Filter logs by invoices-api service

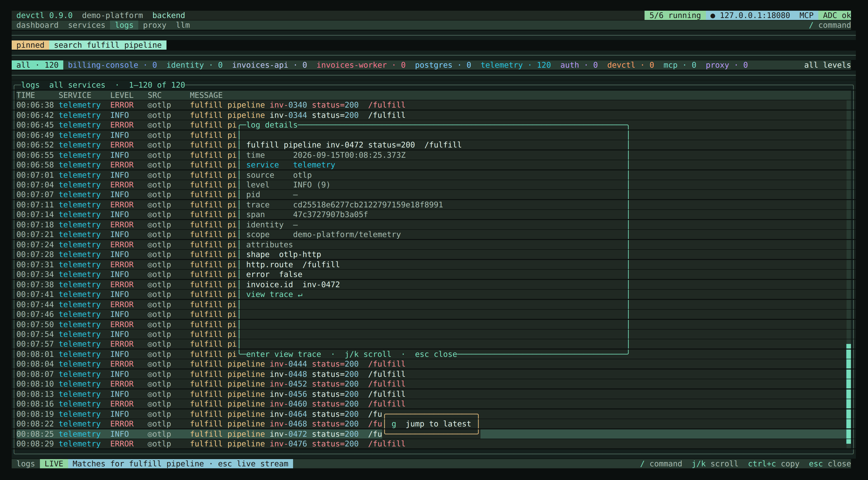[x=269, y=65]
